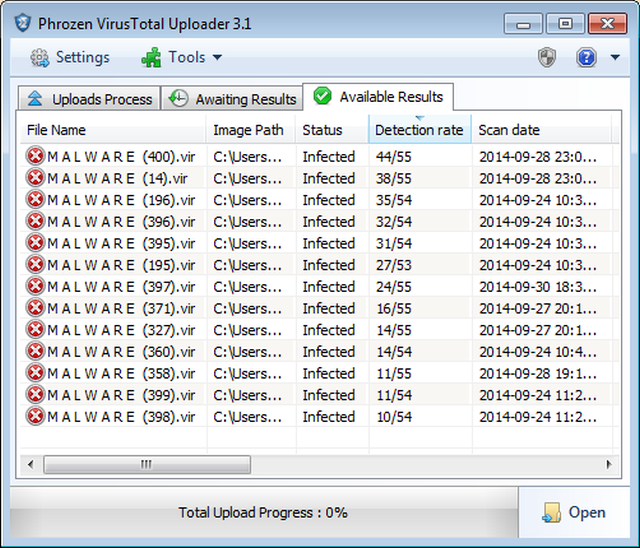Screen dimensions: 640x548
Task: Click infected icon for MALWARE (397).vir
Action: pos(35,286)
